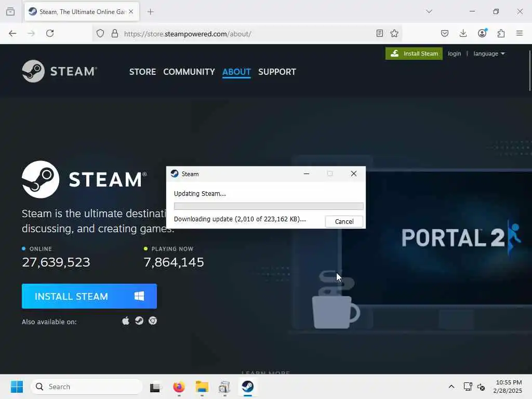Open Firefox View icon at tab bar
This screenshot has width=532, height=399.
point(10,11)
